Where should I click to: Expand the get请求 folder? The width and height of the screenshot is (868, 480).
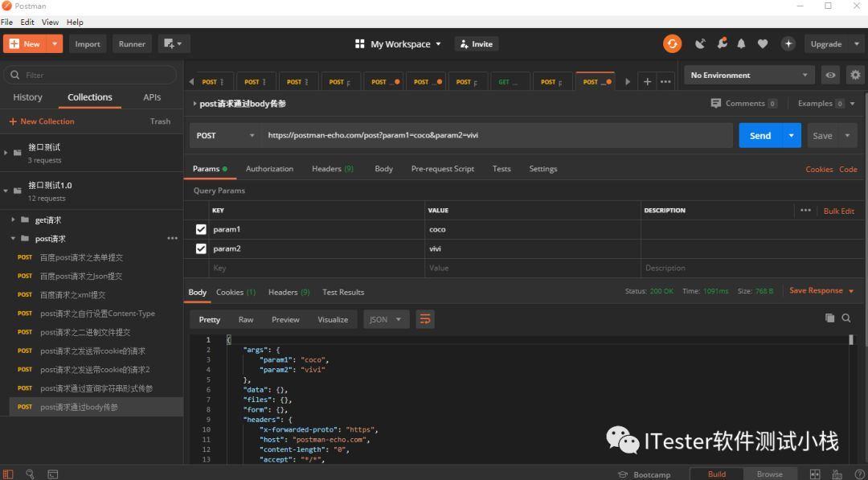(14, 219)
